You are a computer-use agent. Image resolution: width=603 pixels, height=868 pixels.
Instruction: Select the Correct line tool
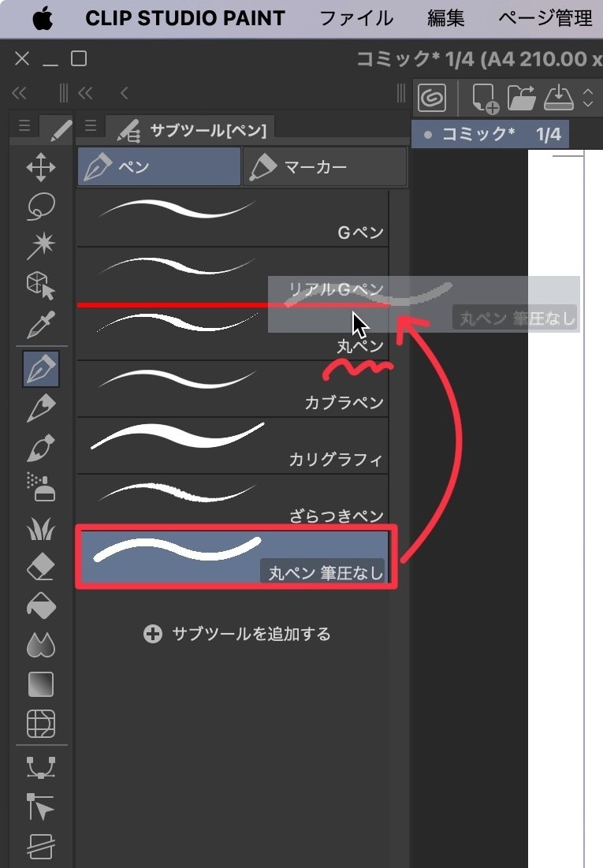pos(41,807)
